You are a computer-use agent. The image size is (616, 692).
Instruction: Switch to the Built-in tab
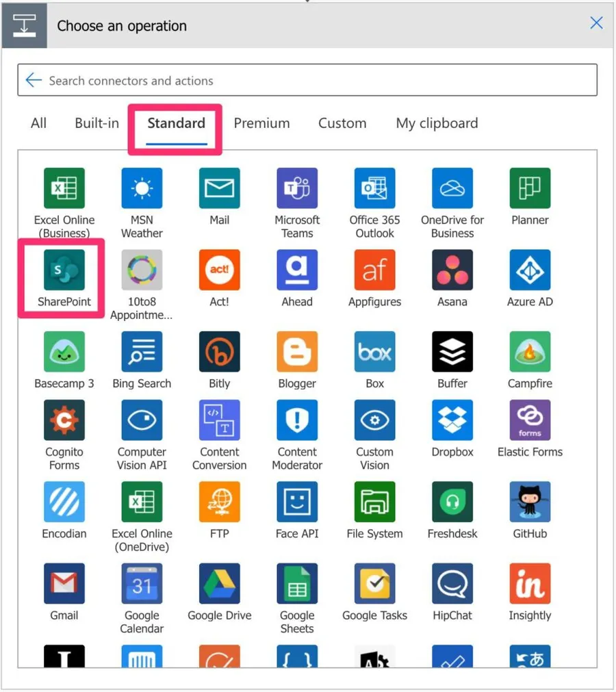pyautogui.click(x=97, y=123)
